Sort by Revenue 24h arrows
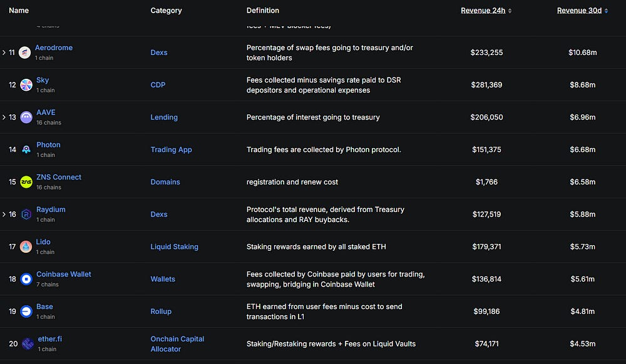The width and height of the screenshot is (626, 364). click(x=510, y=11)
